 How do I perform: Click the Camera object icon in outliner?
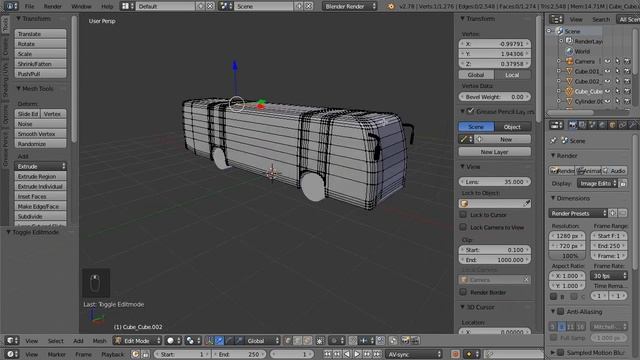click(x=569, y=61)
